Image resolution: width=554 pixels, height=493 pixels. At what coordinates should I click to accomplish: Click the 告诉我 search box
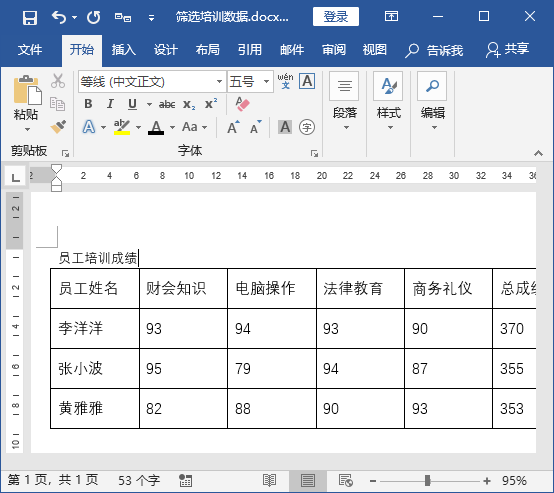click(434, 51)
